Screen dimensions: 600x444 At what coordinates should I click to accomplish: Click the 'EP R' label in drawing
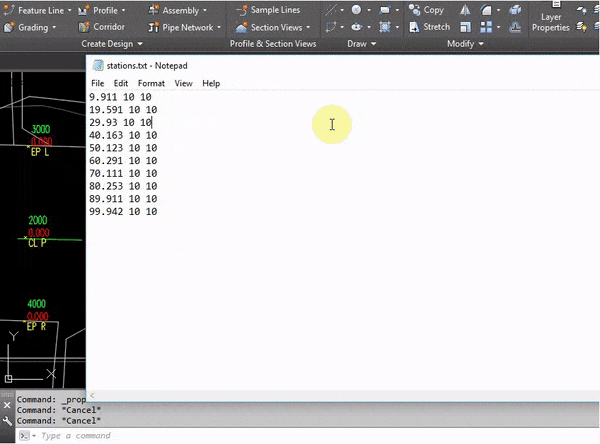(x=36, y=326)
